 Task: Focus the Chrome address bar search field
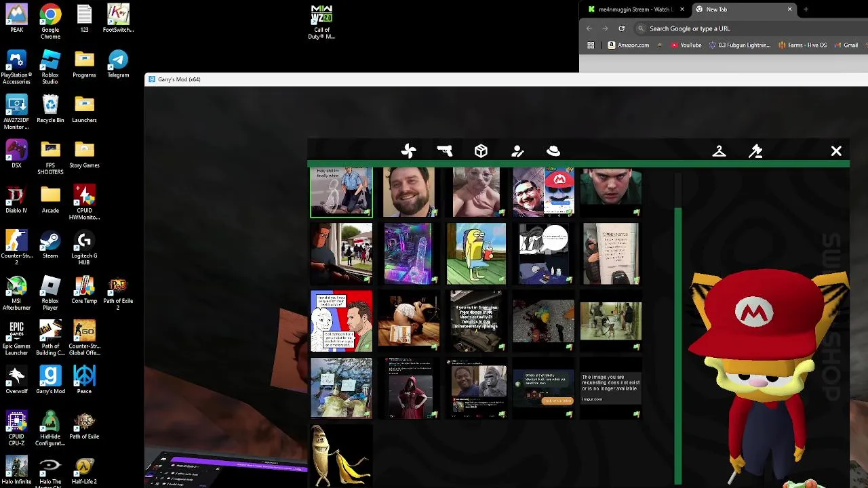[x=751, y=28]
